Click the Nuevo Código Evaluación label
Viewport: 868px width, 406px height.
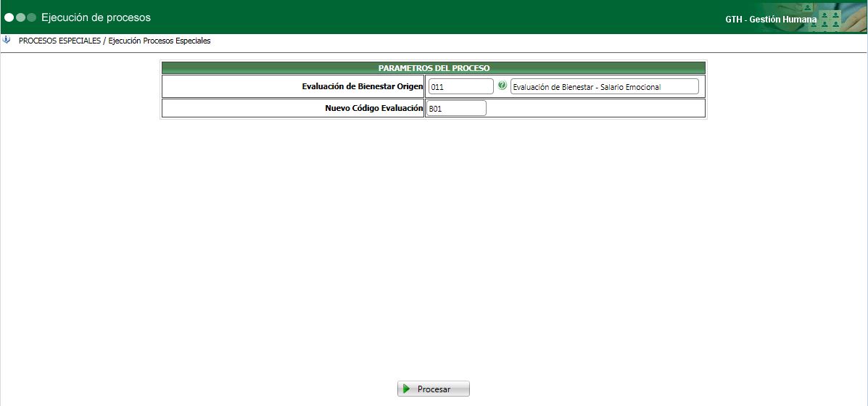[x=374, y=109]
